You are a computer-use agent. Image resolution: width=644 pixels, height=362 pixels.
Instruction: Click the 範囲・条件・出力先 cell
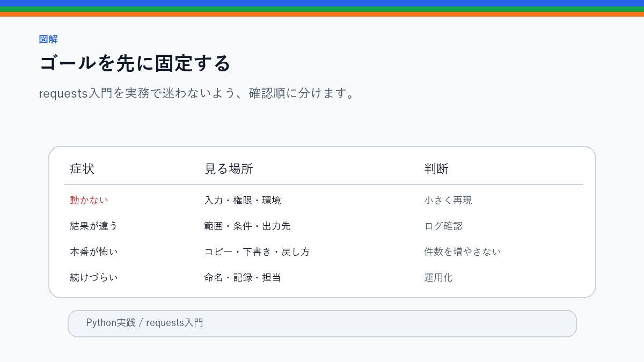pos(247,226)
